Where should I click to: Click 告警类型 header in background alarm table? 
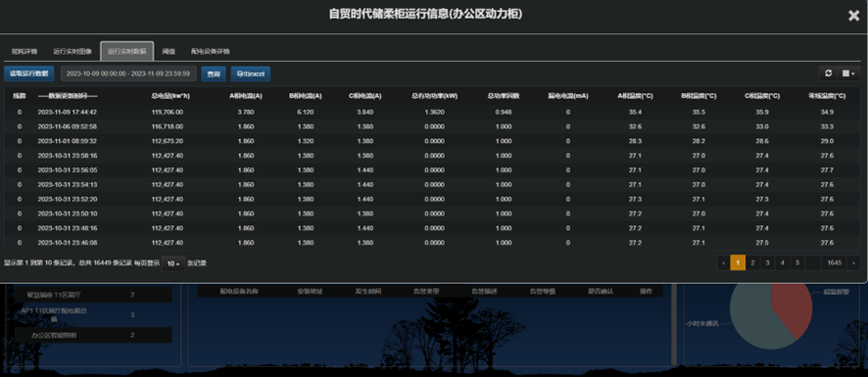[426, 291]
